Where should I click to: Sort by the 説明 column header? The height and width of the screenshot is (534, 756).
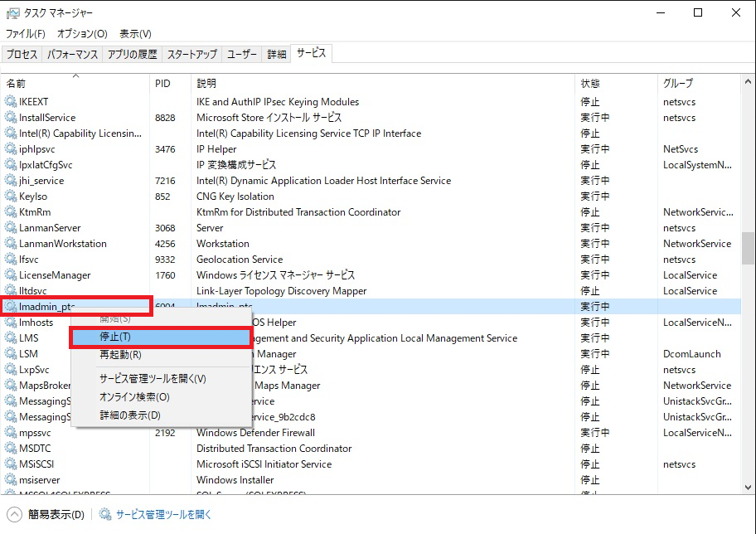(x=383, y=83)
